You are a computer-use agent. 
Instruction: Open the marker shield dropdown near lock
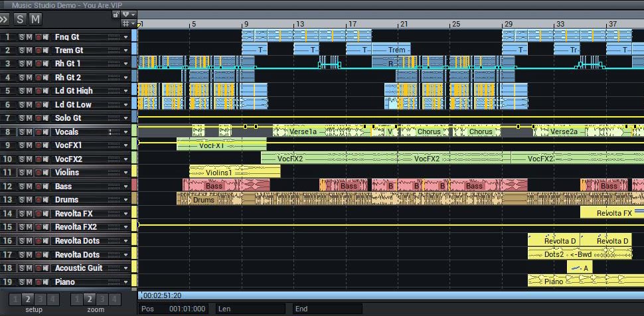(128, 15)
